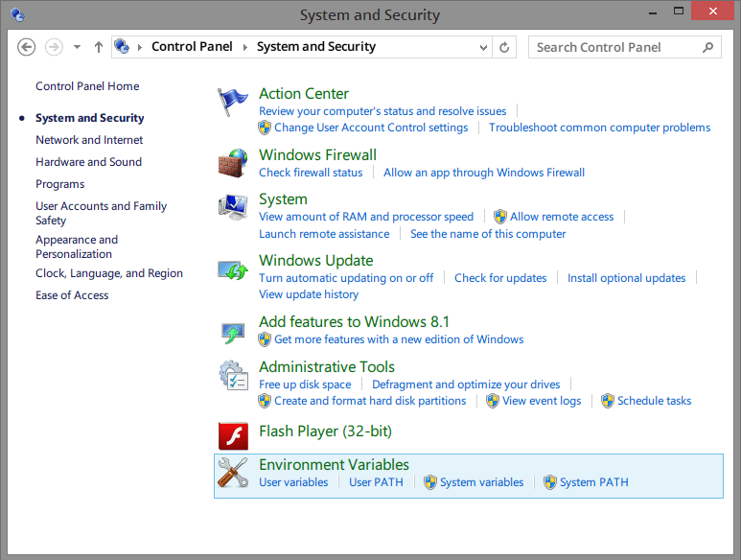Open the Administrative Tools heading link
741x560 pixels.
click(327, 367)
